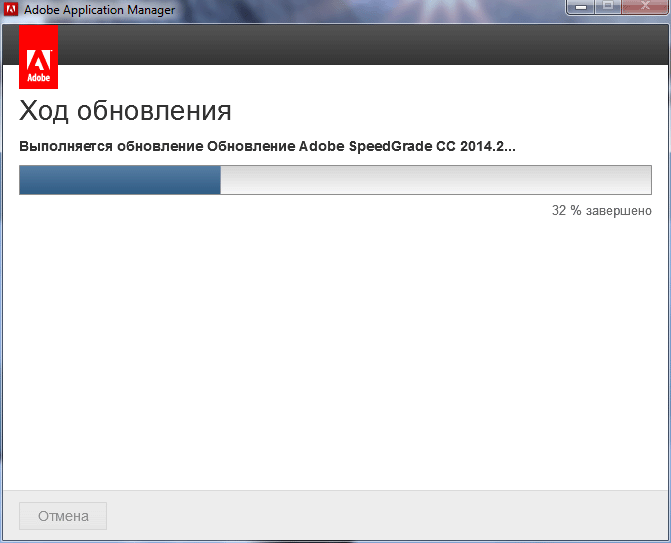
Task: Click the "Выполняется обновление" SpeedGrade status line
Action: click(267, 146)
